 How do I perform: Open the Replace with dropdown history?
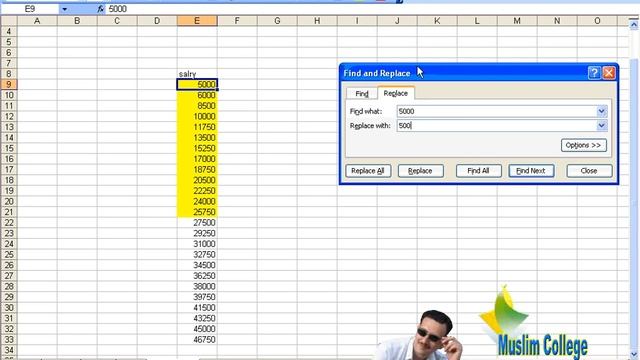pos(602,126)
